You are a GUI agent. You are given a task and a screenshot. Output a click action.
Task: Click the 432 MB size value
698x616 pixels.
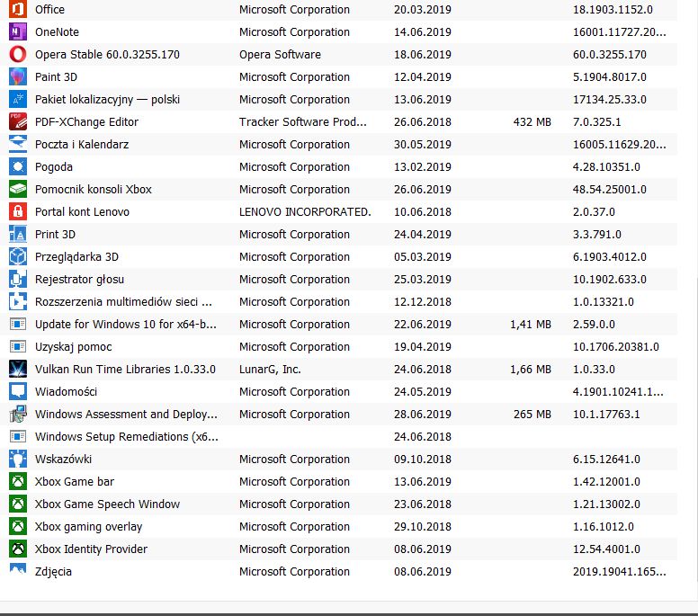coord(532,122)
